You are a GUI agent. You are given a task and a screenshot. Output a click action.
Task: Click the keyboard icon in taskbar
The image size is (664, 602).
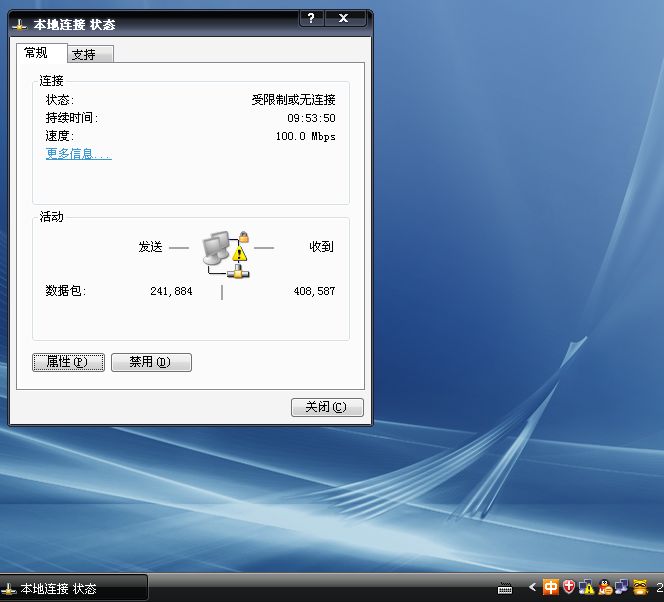click(x=505, y=588)
